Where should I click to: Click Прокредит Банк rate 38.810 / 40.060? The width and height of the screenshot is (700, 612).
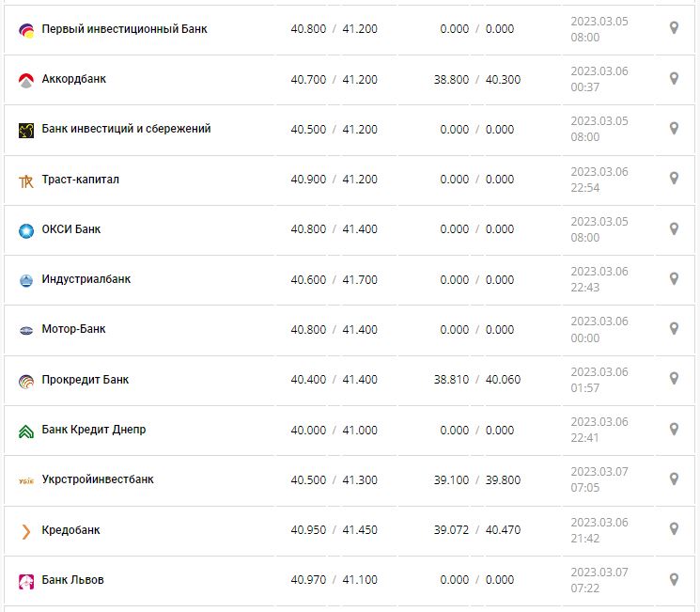coord(476,380)
